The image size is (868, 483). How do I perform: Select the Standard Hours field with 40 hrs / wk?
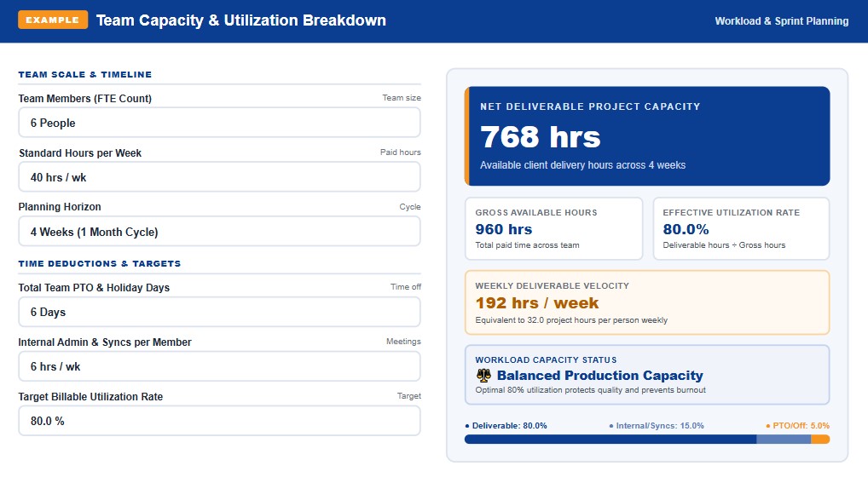219,177
